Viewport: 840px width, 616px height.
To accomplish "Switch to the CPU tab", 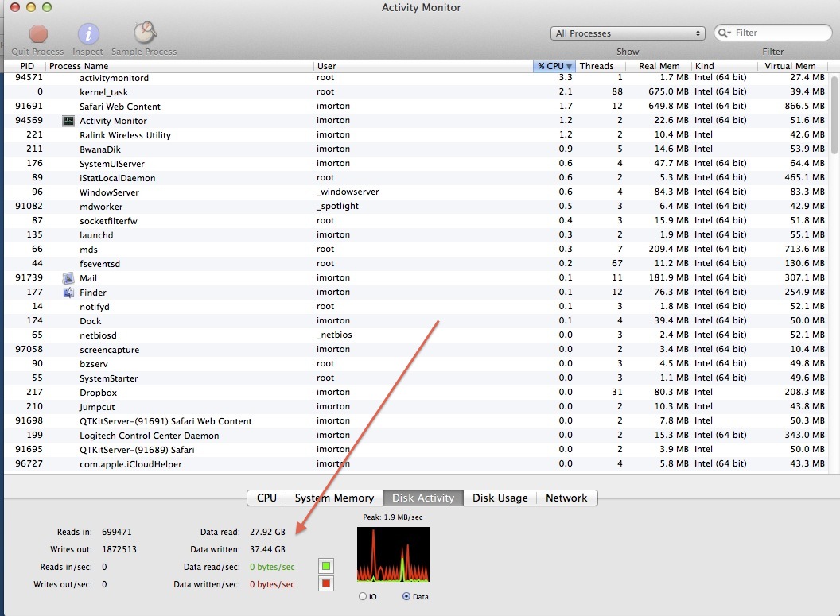I will click(266, 498).
